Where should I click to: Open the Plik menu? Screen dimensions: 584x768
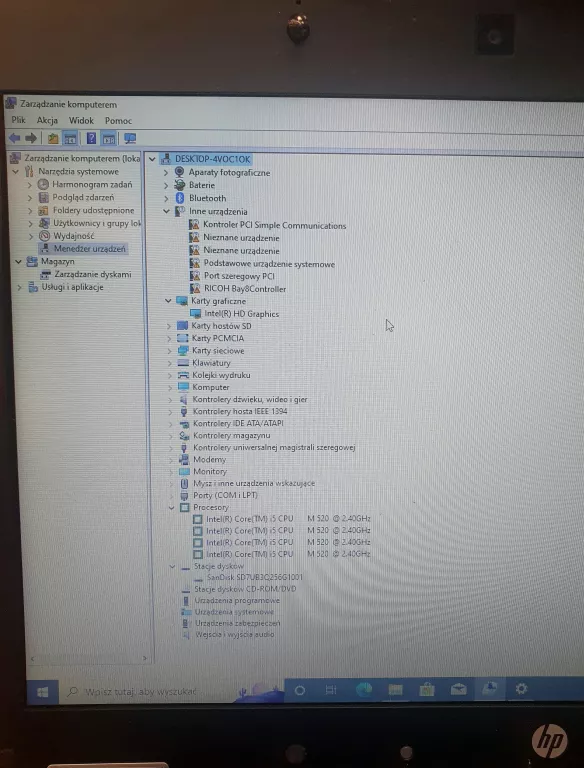pyautogui.click(x=19, y=120)
